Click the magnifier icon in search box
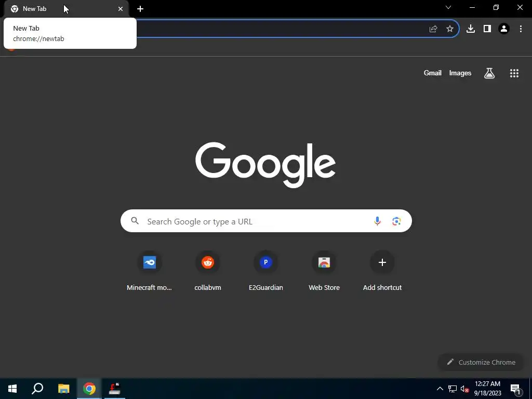The image size is (532, 399). [x=135, y=221]
